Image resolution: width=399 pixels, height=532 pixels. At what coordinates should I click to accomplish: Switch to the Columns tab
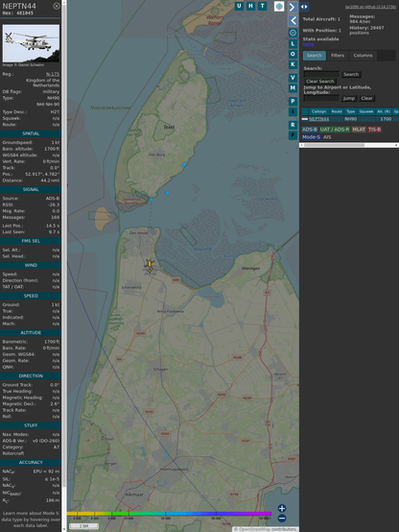(x=363, y=56)
